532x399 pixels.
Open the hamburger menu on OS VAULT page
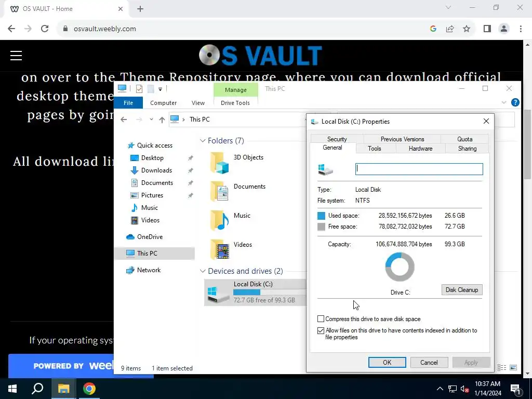tap(16, 56)
